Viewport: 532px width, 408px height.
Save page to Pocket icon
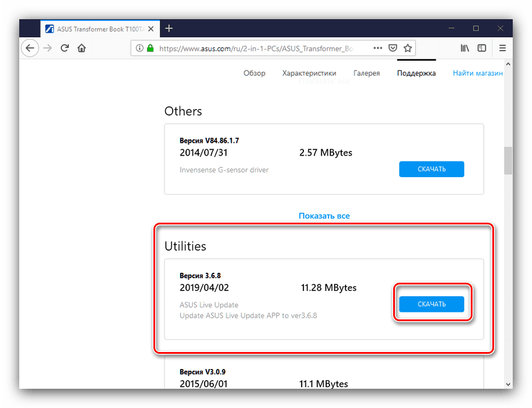click(393, 48)
